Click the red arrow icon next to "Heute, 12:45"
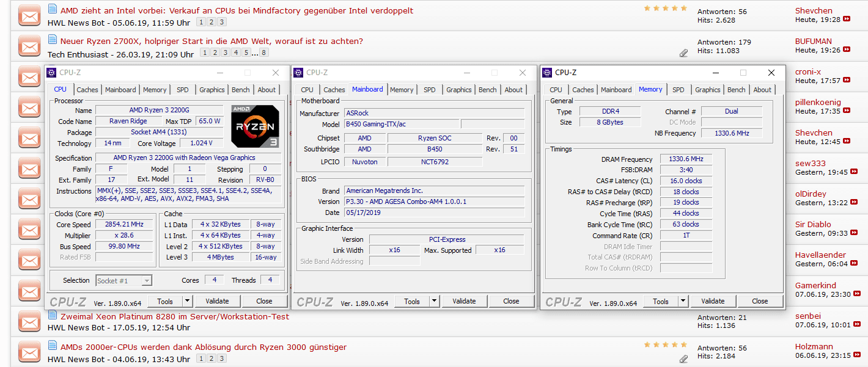Image resolution: width=868 pixels, height=367 pixels. point(847,142)
